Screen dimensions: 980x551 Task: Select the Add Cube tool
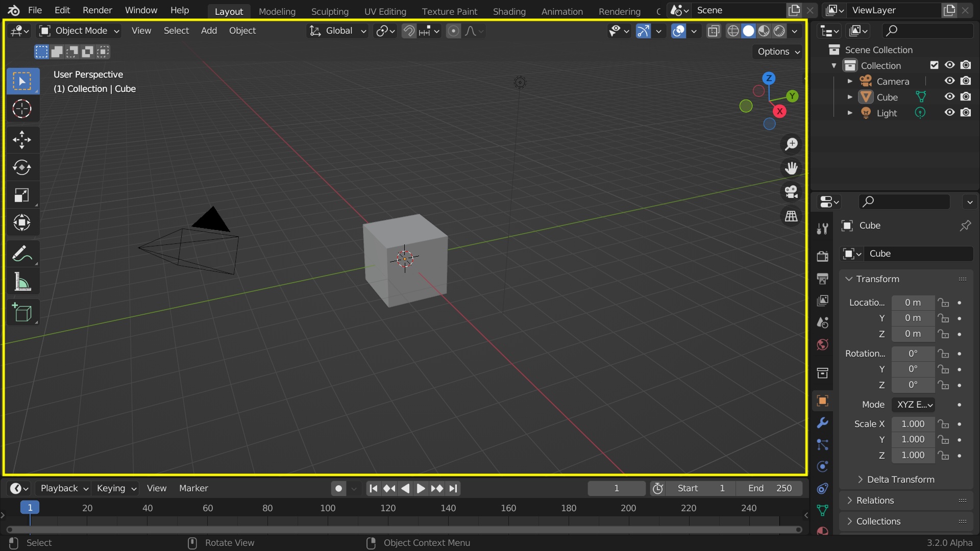(22, 312)
